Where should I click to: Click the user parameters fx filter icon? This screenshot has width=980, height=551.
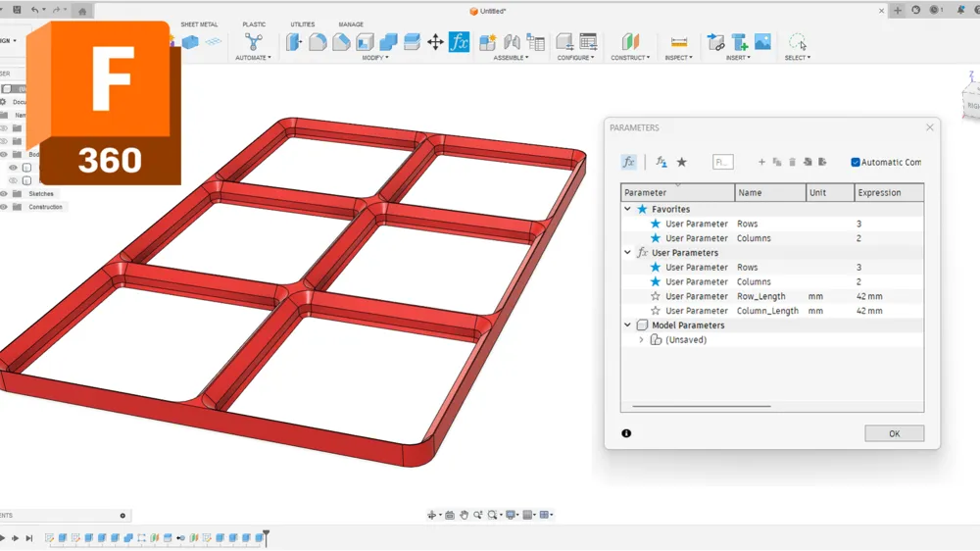[661, 162]
